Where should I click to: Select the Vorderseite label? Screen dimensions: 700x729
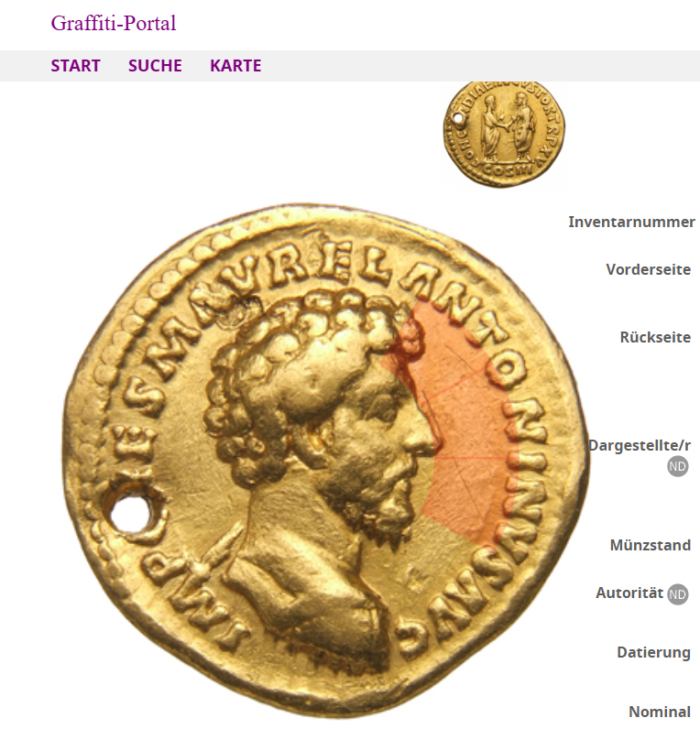click(649, 269)
